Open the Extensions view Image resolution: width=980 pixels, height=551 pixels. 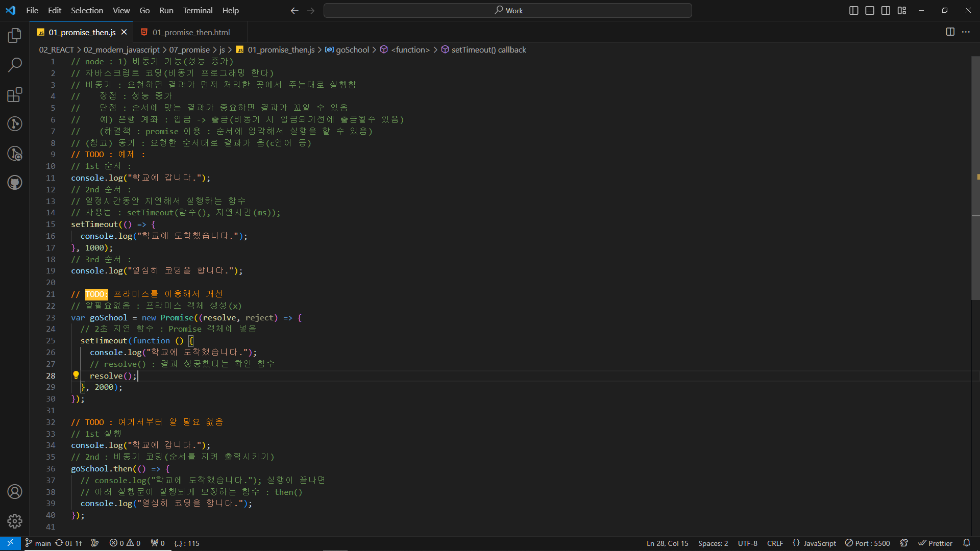15,94
